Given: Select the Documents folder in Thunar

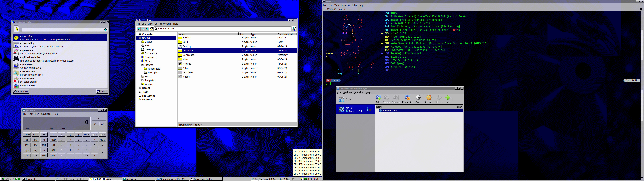Looking at the screenshot, I should click(x=189, y=50).
